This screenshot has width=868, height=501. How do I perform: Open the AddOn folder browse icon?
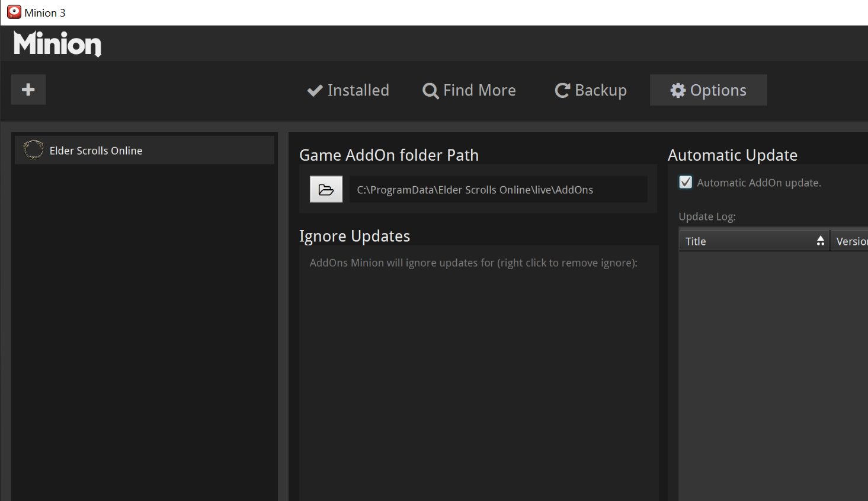tap(326, 190)
